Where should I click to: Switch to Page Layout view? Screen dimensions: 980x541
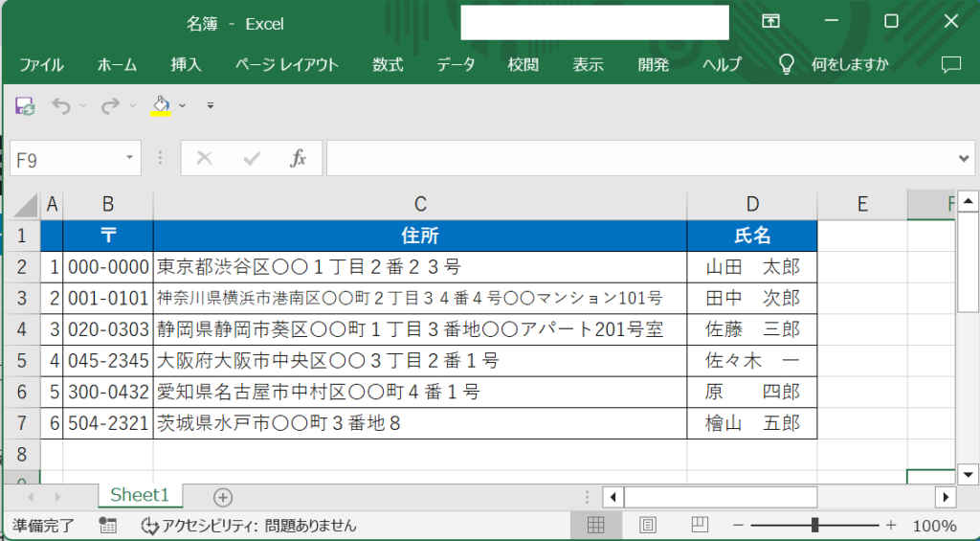648,525
